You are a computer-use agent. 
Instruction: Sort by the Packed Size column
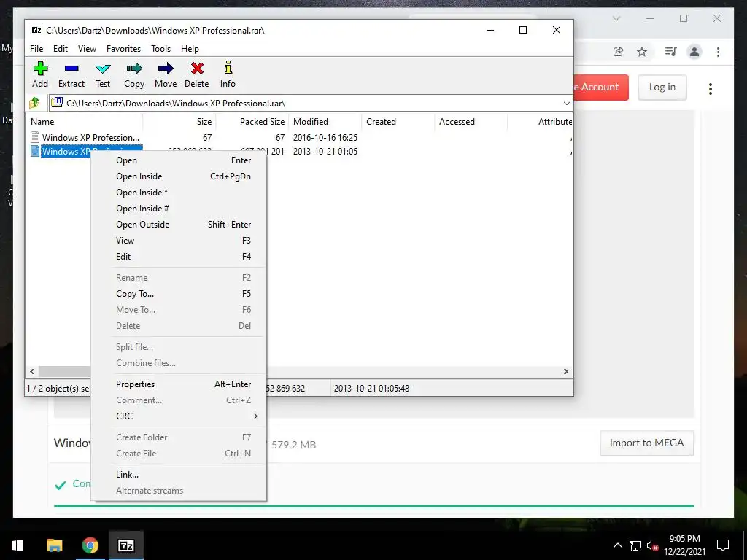click(252, 122)
